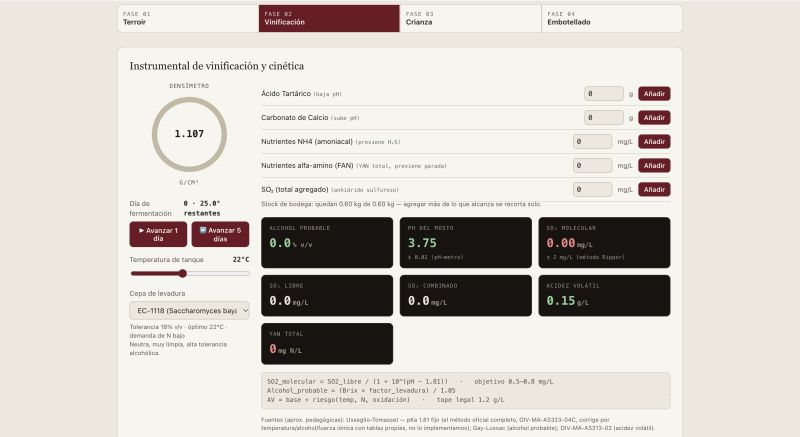Click the 'Instrumental de vinificación y cinética' heading
800x437 pixels.
(217, 66)
